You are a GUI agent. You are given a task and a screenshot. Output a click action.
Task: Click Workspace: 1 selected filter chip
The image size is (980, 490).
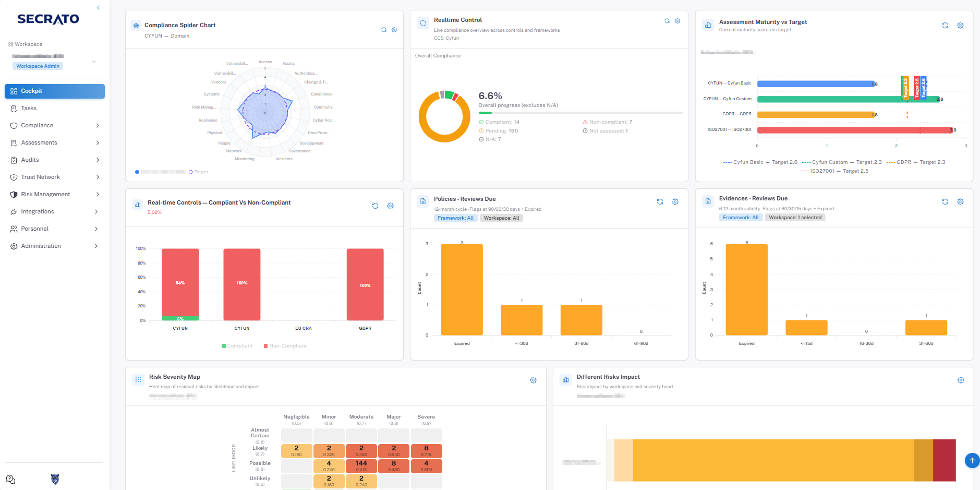click(x=795, y=218)
